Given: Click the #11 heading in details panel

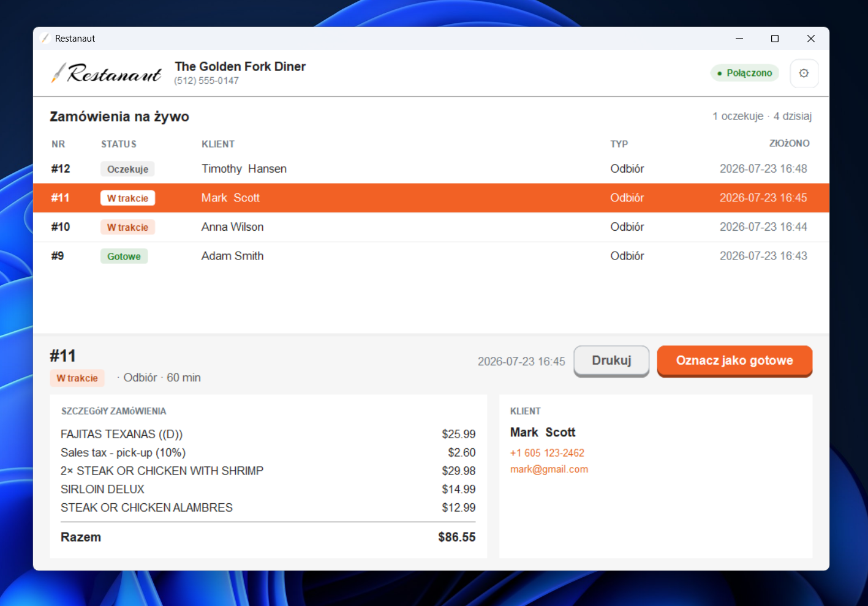Looking at the screenshot, I should point(62,356).
